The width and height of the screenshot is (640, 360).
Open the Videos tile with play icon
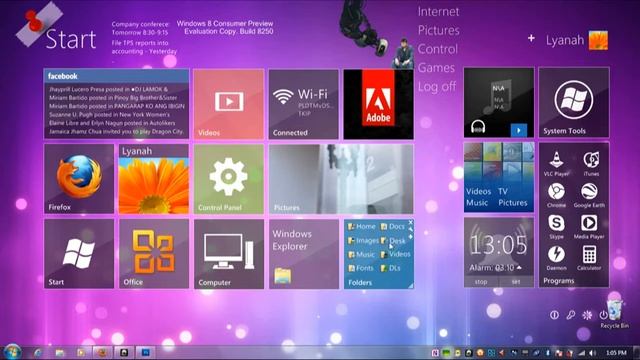229,104
